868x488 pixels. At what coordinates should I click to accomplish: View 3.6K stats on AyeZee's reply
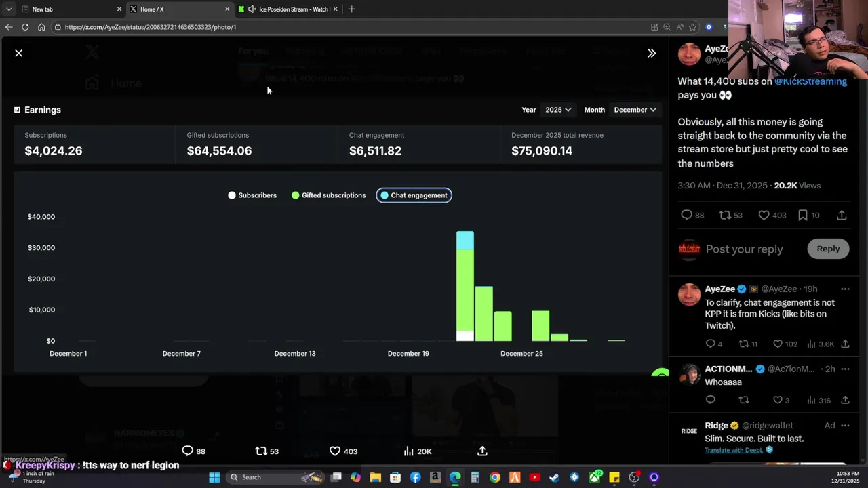[821, 344]
